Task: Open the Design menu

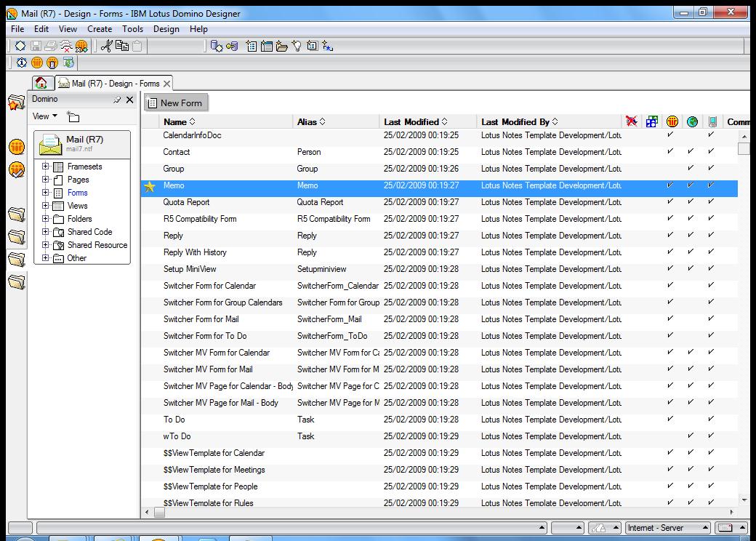Action: pos(166,29)
